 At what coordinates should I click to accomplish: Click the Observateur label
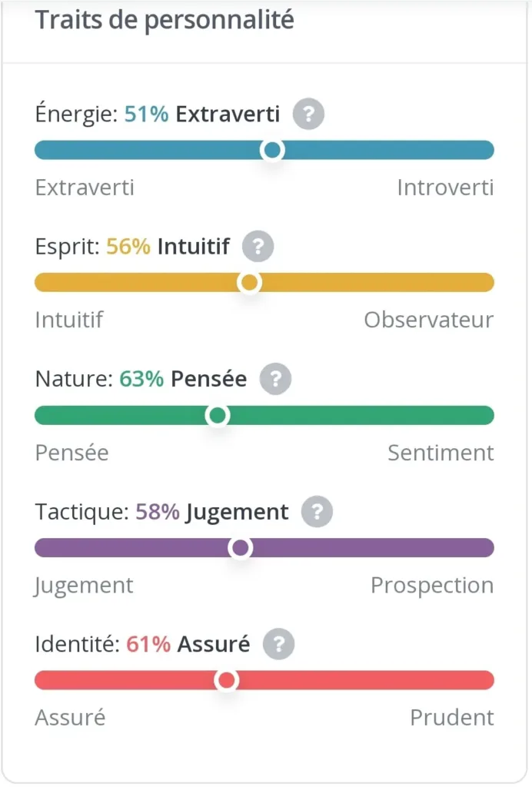tap(429, 320)
